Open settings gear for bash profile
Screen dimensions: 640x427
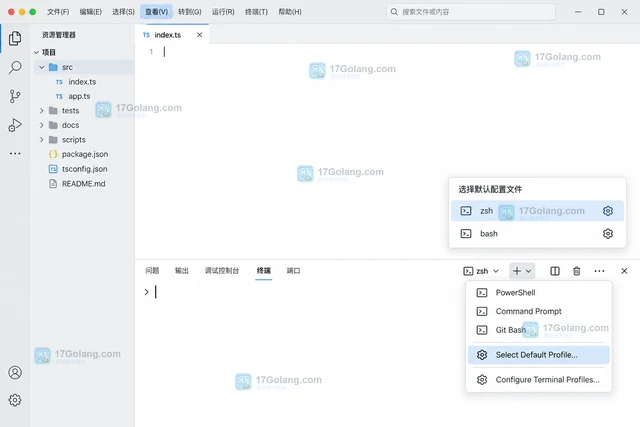tap(608, 234)
